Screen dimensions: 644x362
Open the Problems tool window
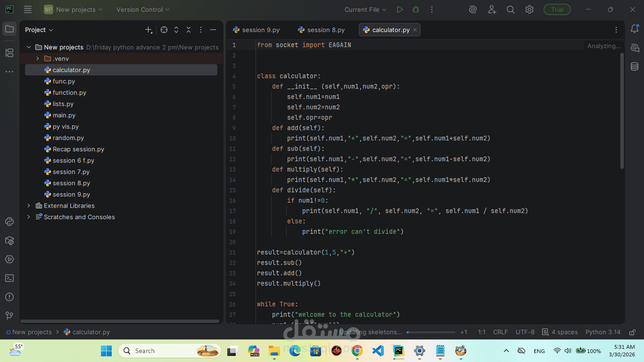[9, 297]
